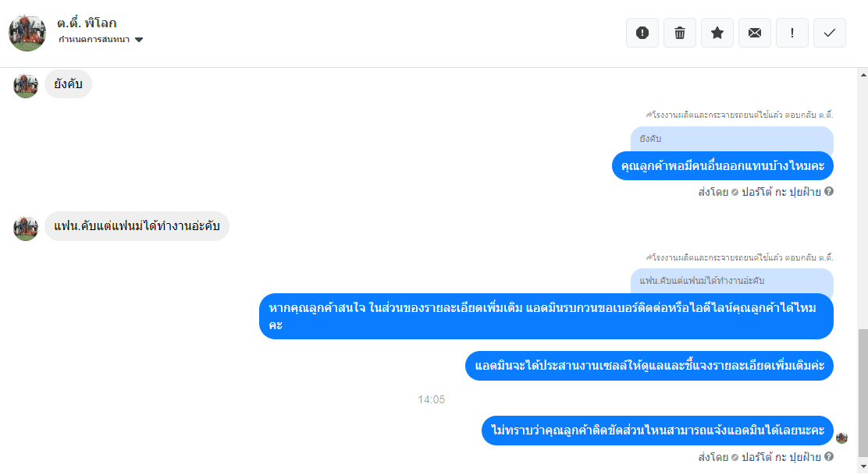Click help icon beside bottom sender name

pyautogui.click(x=829, y=456)
